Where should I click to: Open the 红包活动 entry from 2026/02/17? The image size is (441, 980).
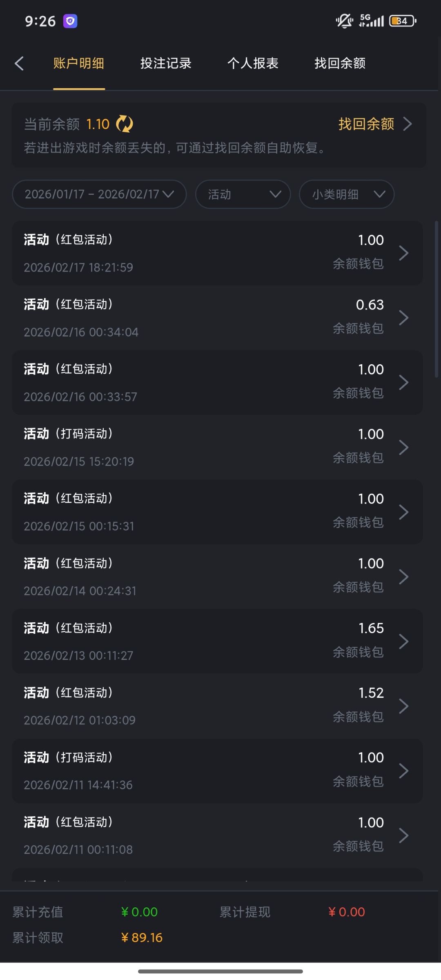tap(217, 253)
